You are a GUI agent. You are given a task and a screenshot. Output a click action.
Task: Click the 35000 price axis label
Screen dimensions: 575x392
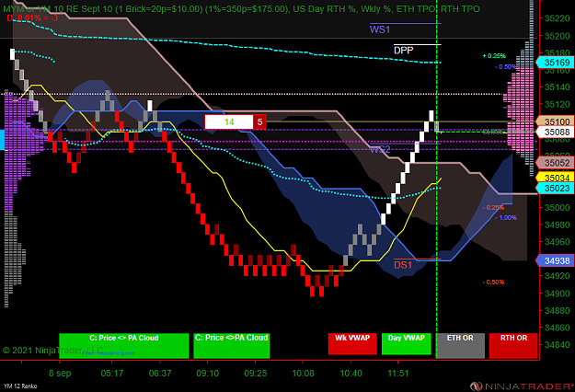tap(558, 208)
